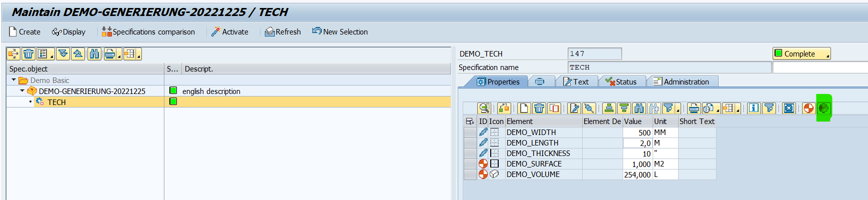Click the binoculars find icon in the tree toolbar
Screen dimensions: 868x200
[94, 54]
